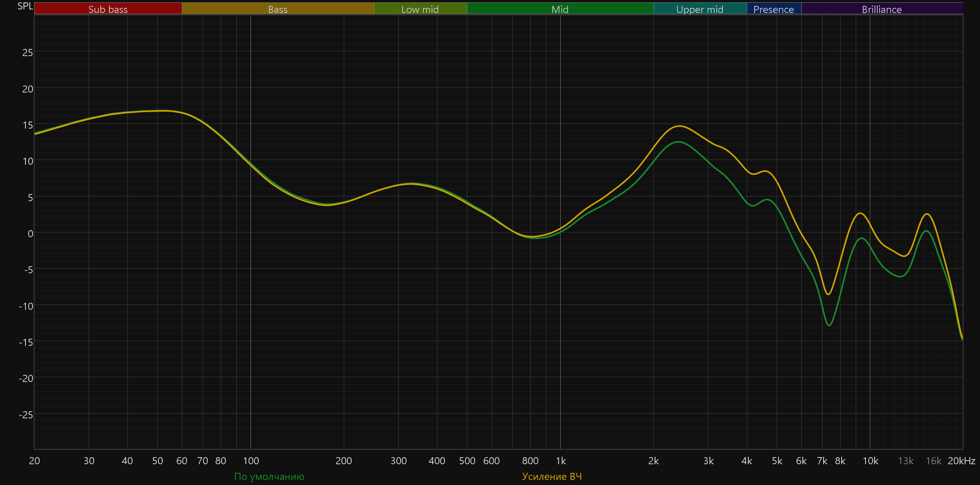Click the 2k frequency axis label

tap(653, 461)
